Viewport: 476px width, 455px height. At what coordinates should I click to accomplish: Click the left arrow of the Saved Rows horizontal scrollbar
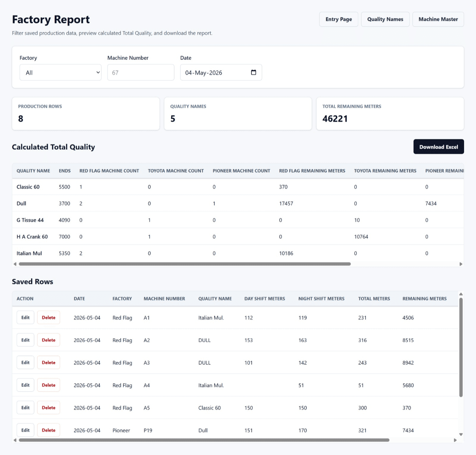(x=15, y=440)
